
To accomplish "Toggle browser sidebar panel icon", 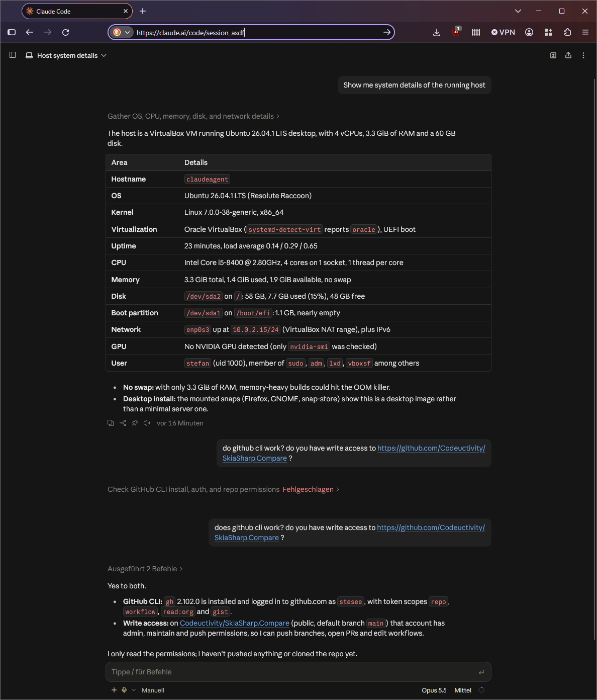I will pos(12,32).
